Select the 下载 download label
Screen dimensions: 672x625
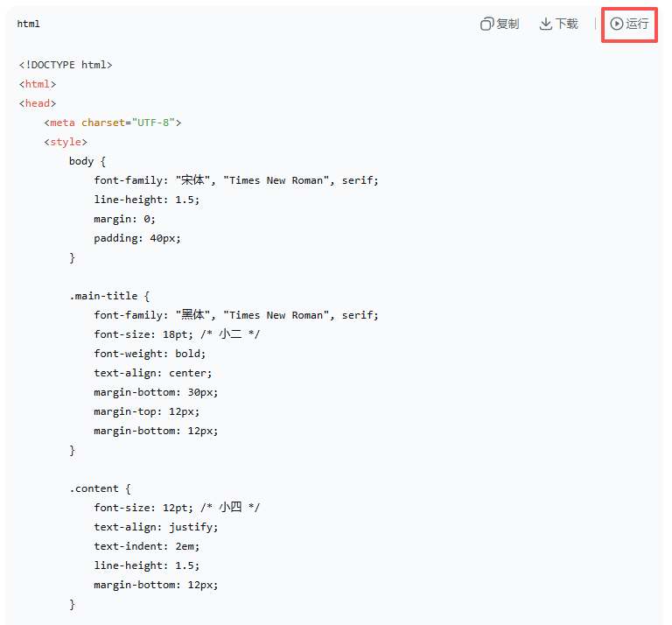click(x=567, y=25)
